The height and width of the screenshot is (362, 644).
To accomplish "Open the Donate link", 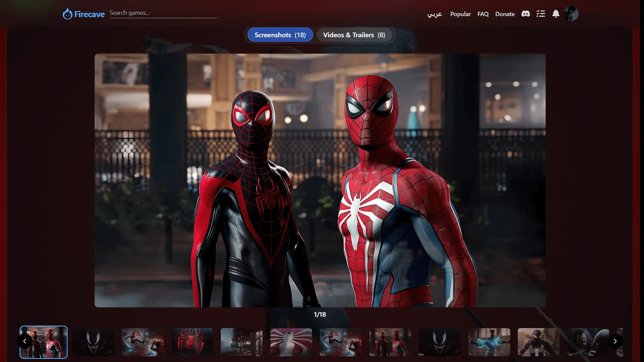I will click(x=505, y=14).
